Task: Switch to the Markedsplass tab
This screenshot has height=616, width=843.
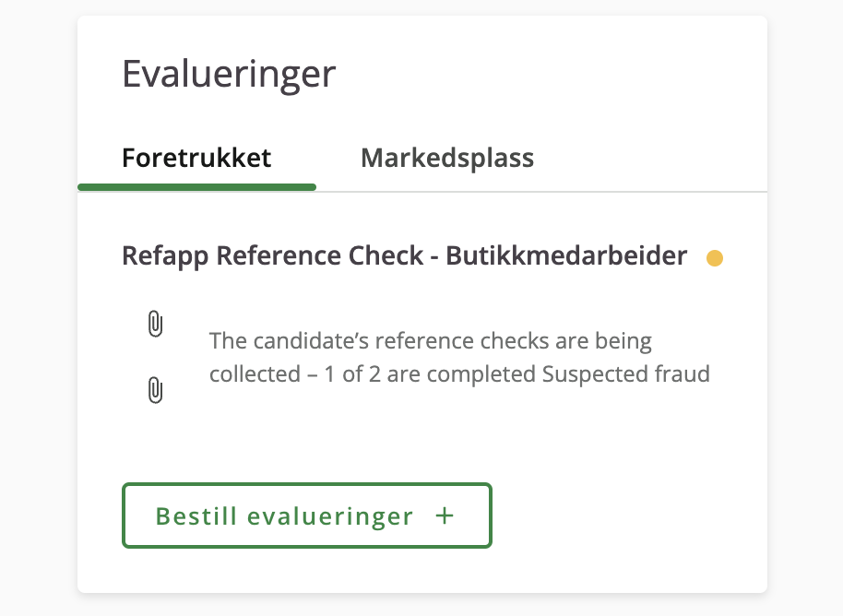Action: point(447,158)
